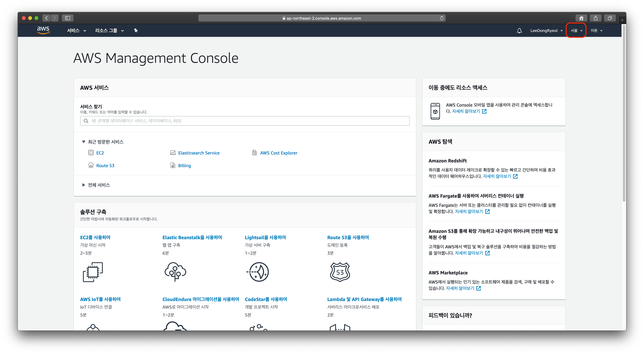Screen dimensions: 644x354
Task: Click the 'Amazon Redshift' heading text
Action: point(448,161)
